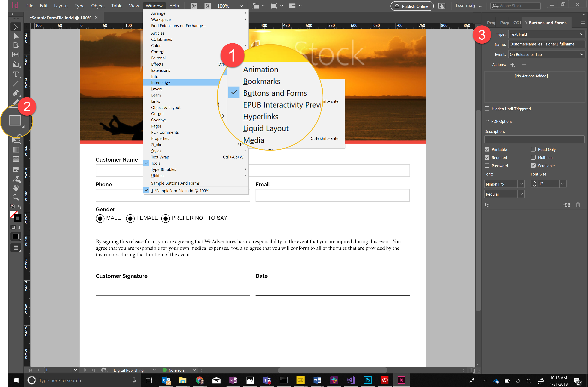Click Convert to Object icon in panel
Screen dimensions: 588x387
click(567, 205)
